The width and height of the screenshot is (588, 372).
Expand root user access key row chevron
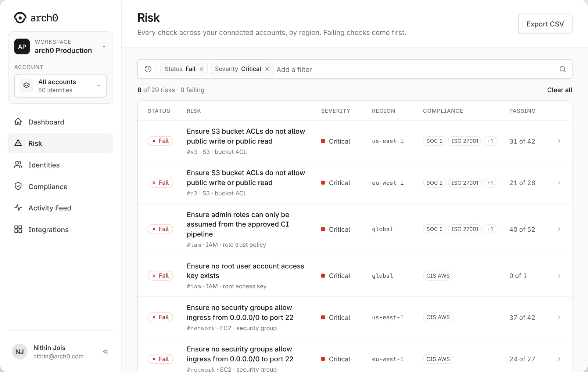pos(559,276)
